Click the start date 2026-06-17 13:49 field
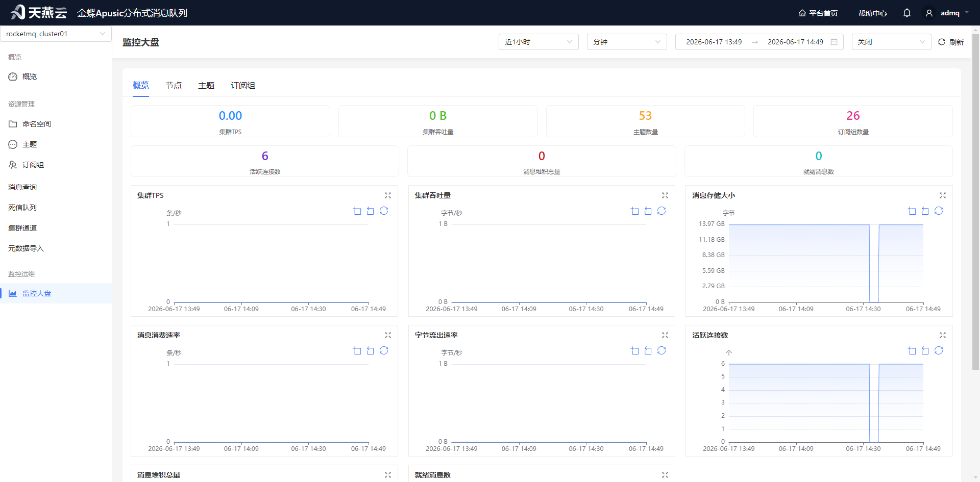 714,42
